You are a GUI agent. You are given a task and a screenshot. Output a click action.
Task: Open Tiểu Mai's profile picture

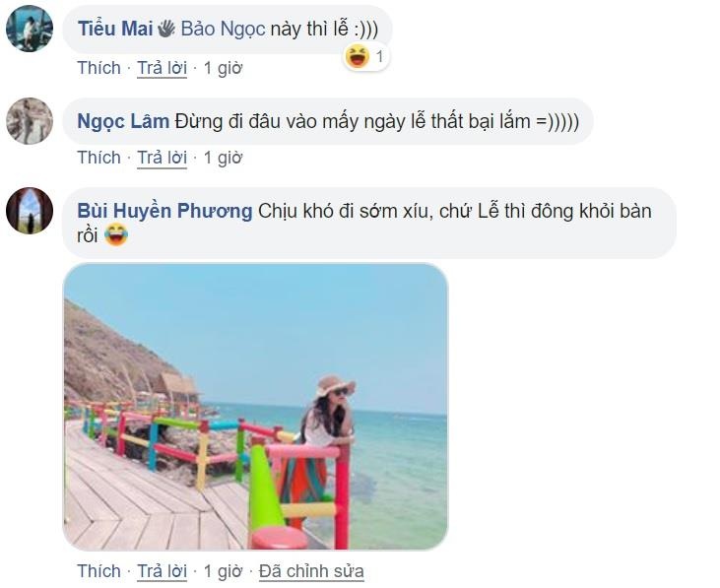click(x=30, y=29)
